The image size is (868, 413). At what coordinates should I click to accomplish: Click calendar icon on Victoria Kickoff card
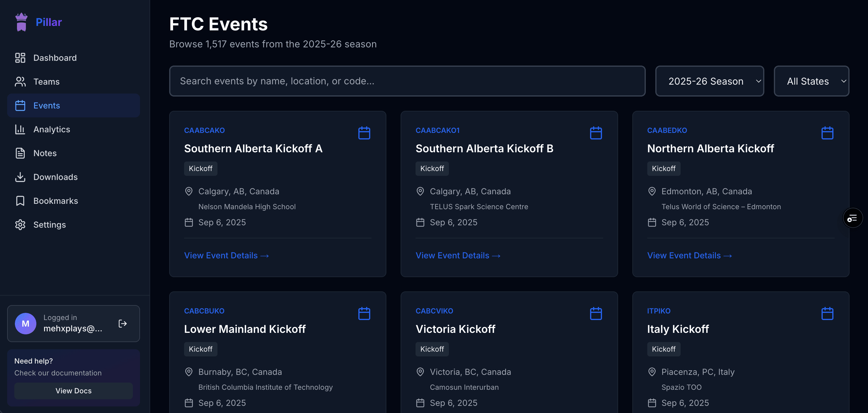(596, 313)
